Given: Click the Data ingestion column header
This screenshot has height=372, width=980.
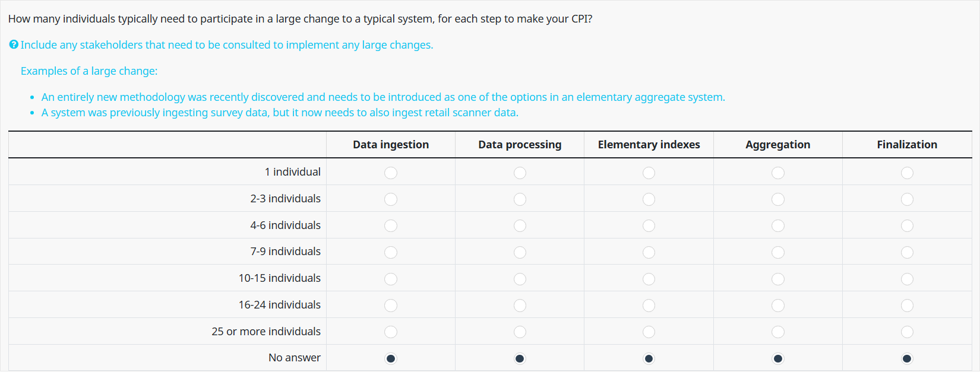Looking at the screenshot, I should click(391, 145).
